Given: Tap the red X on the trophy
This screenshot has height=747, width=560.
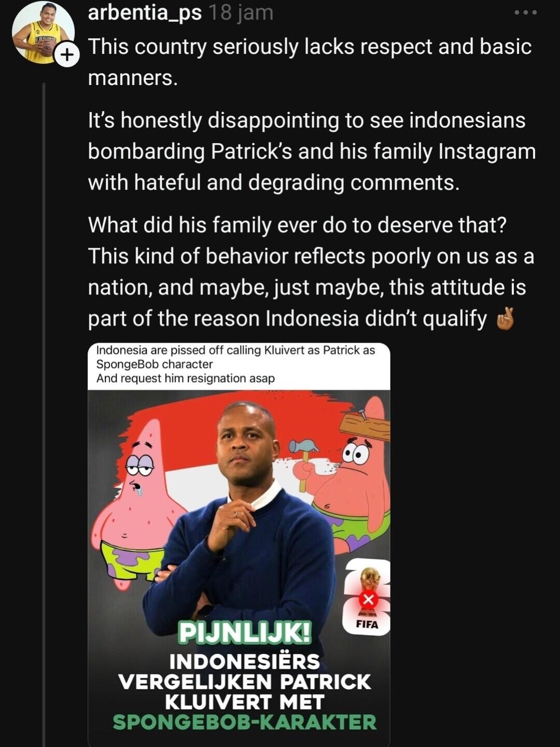Looking at the screenshot, I should 368,600.
